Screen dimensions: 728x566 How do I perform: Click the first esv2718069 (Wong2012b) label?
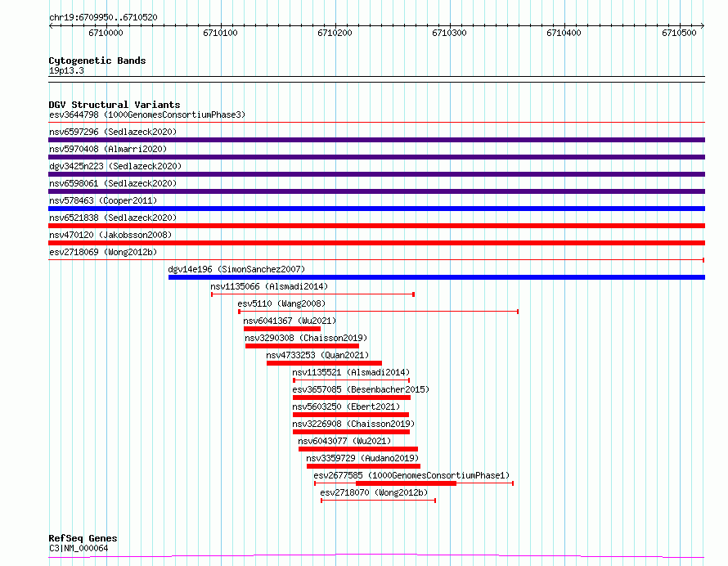(x=103, y=252)
